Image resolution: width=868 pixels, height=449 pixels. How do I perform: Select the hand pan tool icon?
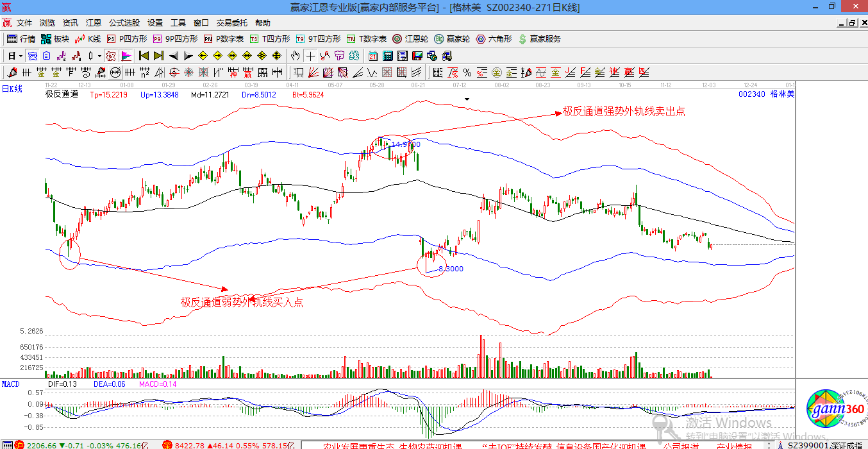296,56
